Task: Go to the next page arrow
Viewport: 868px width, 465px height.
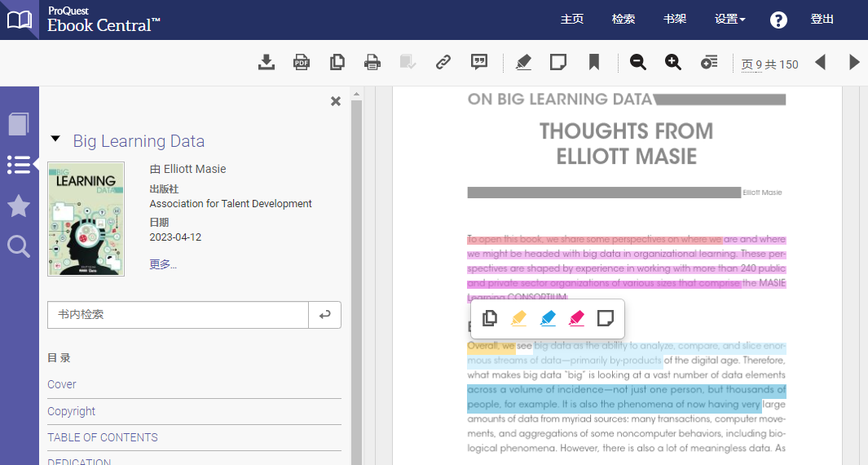Action: 854,62
